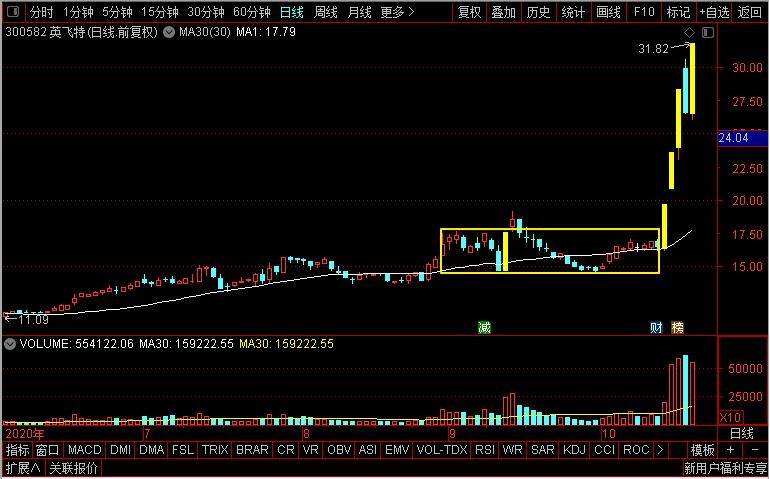Click the X10 volume scale label
This screenshot has width=770, height=479.
(731, 418)
